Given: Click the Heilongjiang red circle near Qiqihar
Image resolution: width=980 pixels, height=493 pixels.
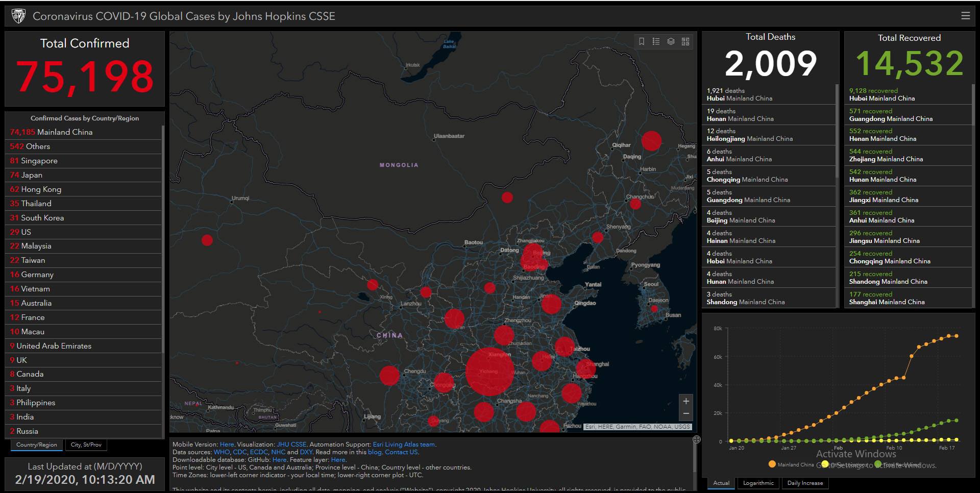Looking at the screenshot, I should pyautogui.click(x=651, y=140).
